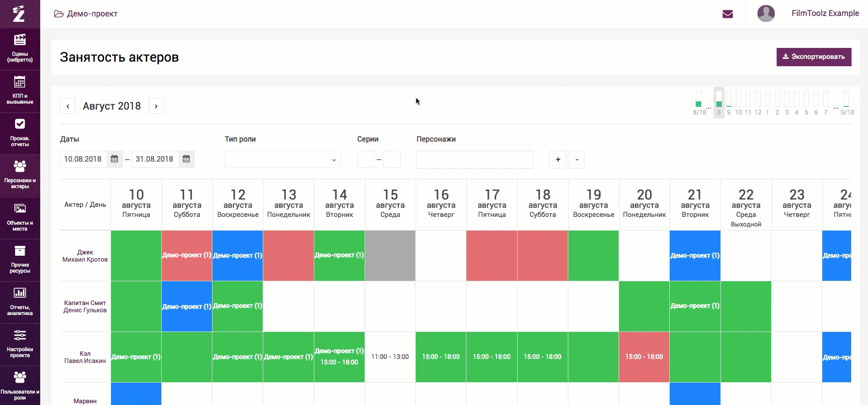
Task: Click the second Серии input box
Action: (x=392, y=159)
